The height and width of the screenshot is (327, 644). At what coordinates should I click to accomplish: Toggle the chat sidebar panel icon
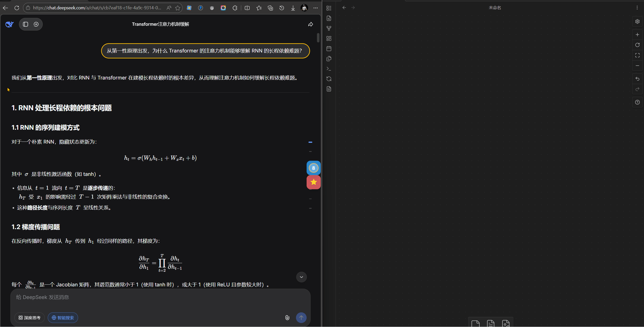(x=26, y=24)
